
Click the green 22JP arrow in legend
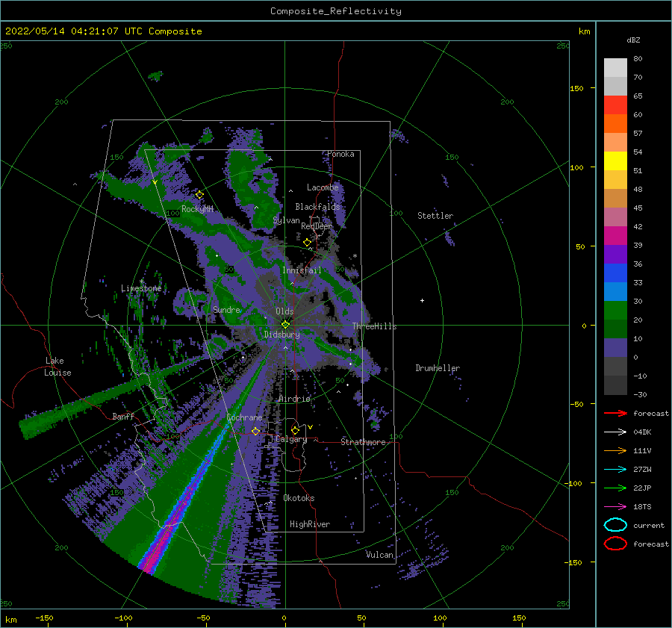(615, 488)
